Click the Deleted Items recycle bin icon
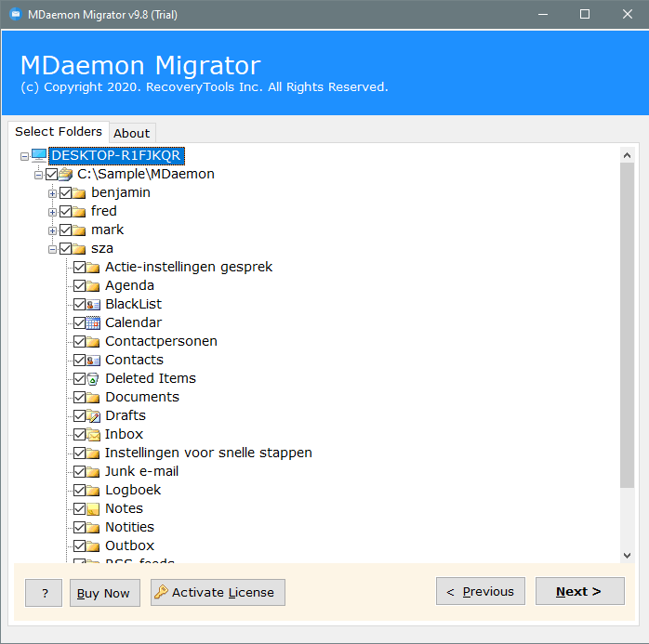The height and width of the screenshot is (644, 649). tap(93, 379)
